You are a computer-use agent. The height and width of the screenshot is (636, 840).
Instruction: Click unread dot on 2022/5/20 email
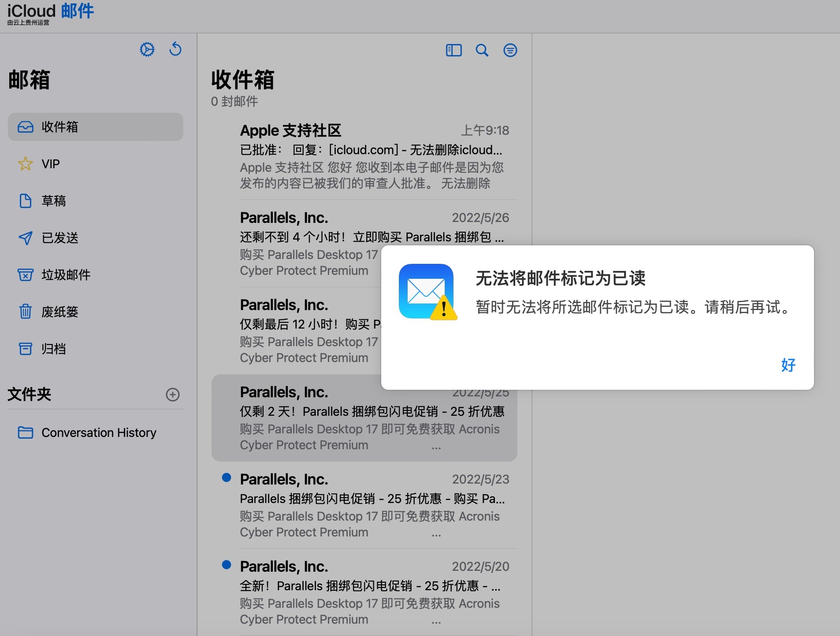point(227,565)
